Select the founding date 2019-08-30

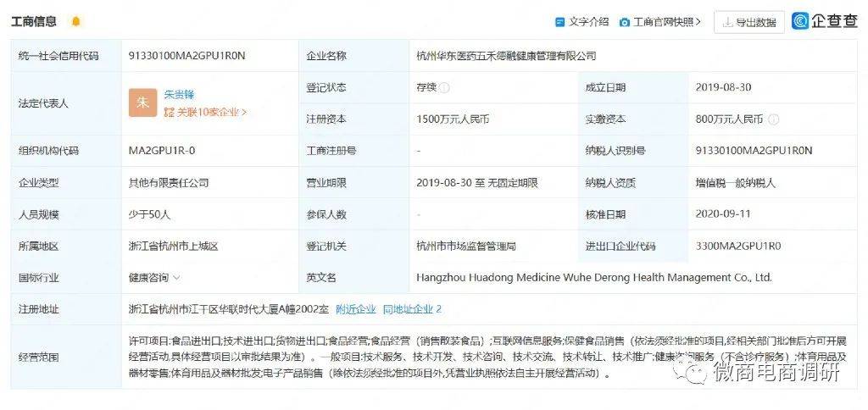tap(724, 87)
